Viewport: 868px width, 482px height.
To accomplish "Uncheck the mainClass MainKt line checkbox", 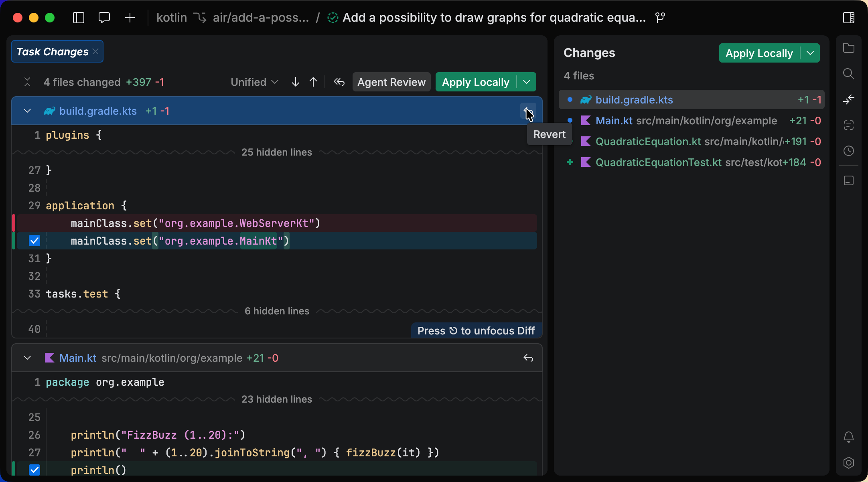I will point(35,241).
